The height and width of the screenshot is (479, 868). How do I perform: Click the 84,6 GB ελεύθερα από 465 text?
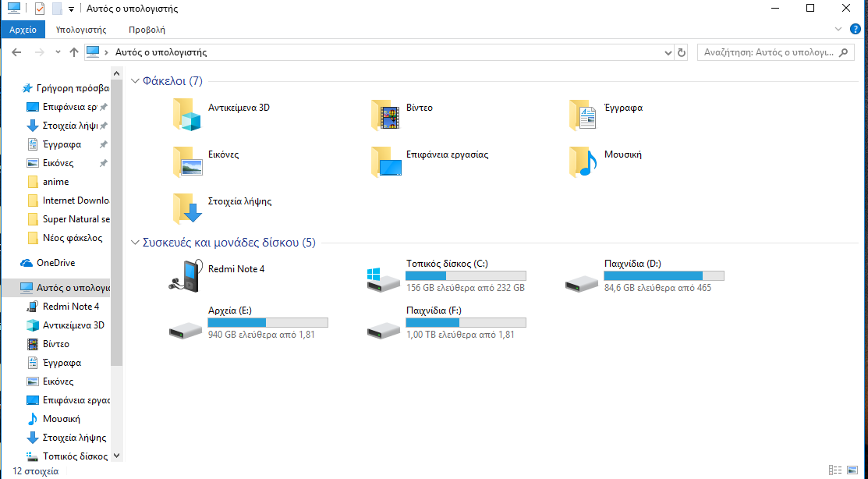(x=657, y=288)
